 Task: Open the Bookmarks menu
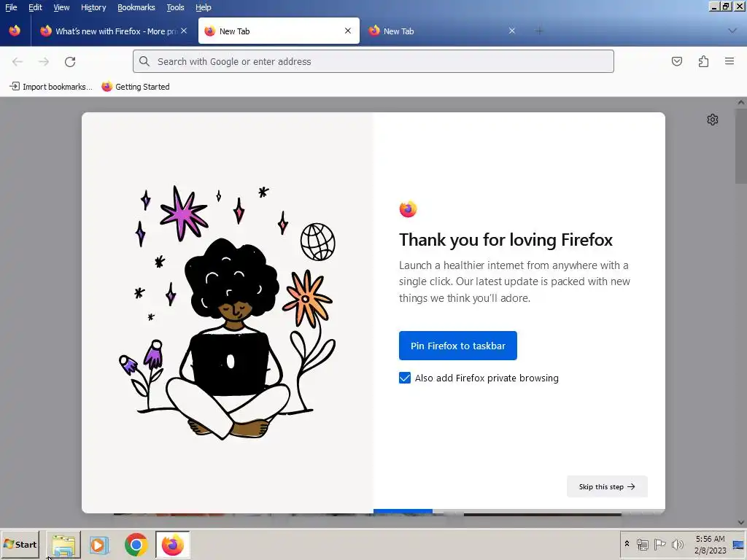(x=136, y=7)
